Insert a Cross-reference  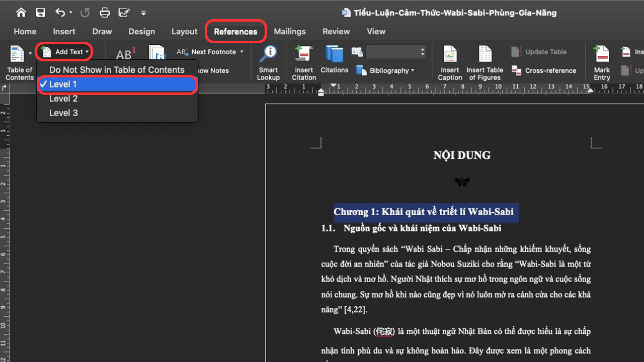[544, 70]
